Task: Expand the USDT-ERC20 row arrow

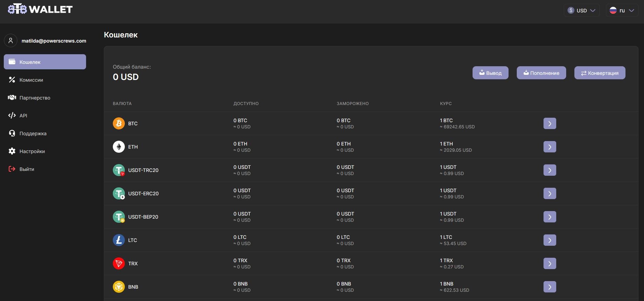Action: [x=549, y=194]
